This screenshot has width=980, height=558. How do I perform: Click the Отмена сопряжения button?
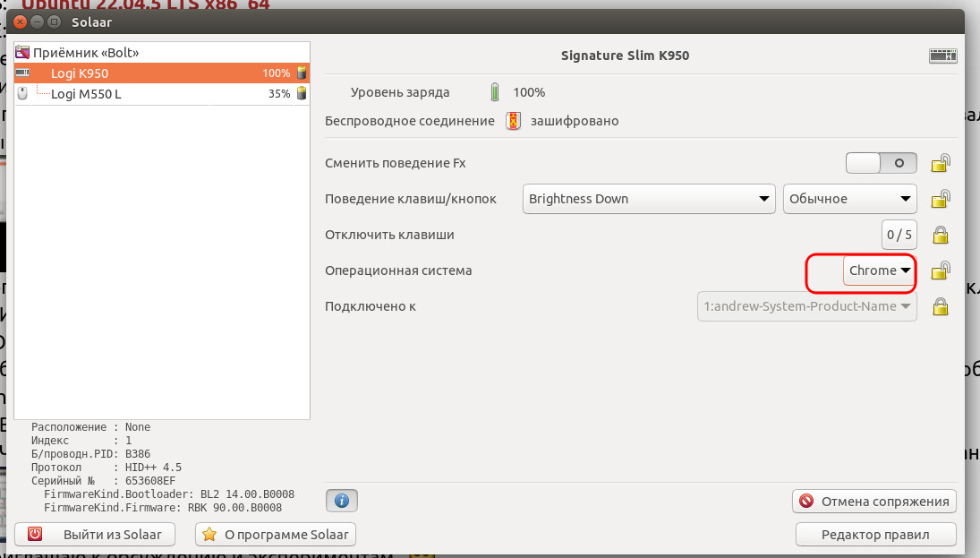[x=873, y=501]
